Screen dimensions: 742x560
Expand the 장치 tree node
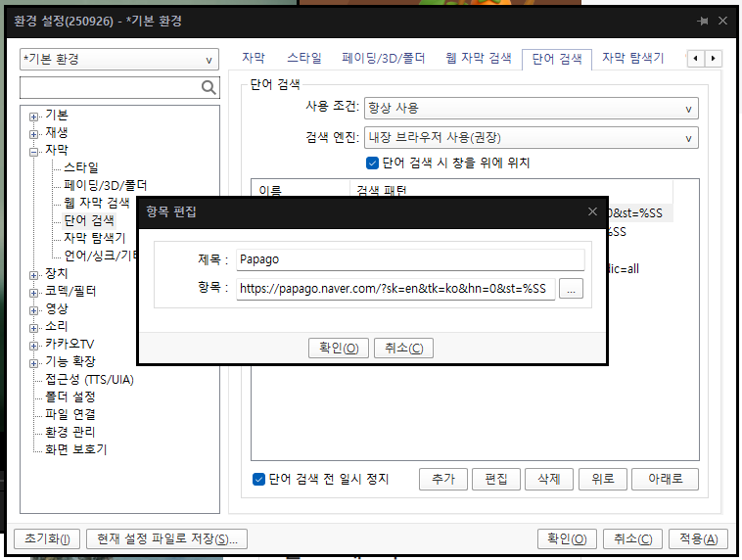[x=33, y=275]
